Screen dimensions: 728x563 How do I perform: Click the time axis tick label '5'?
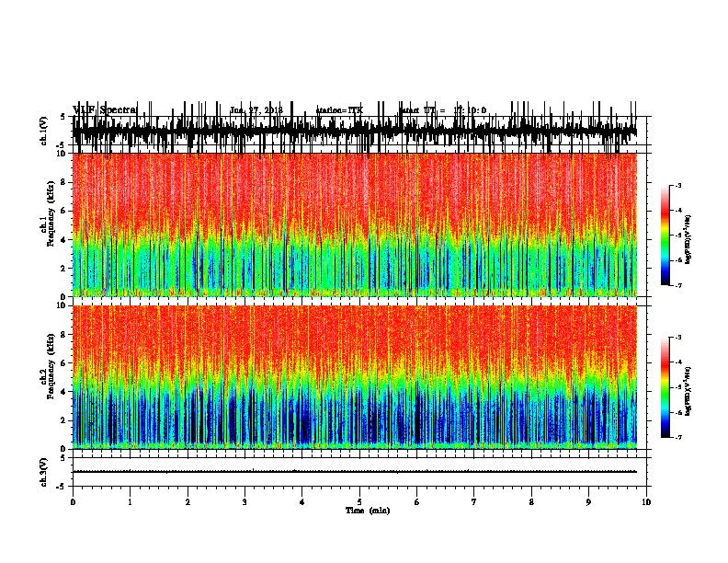point(359,502)
